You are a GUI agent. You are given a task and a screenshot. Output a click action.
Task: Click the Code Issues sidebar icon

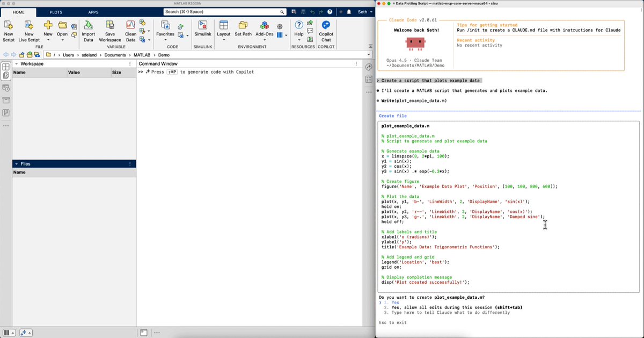pos(6,113)
